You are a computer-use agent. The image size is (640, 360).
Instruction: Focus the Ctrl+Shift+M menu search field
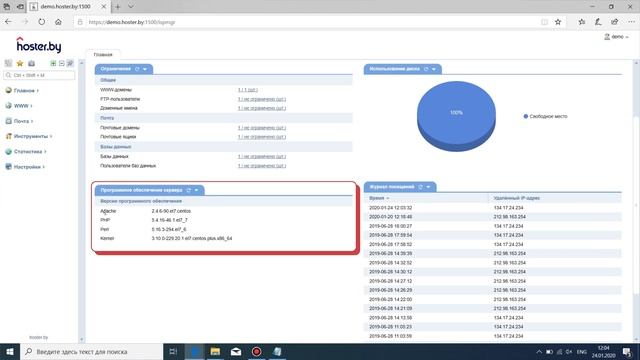tap(39, 75)
